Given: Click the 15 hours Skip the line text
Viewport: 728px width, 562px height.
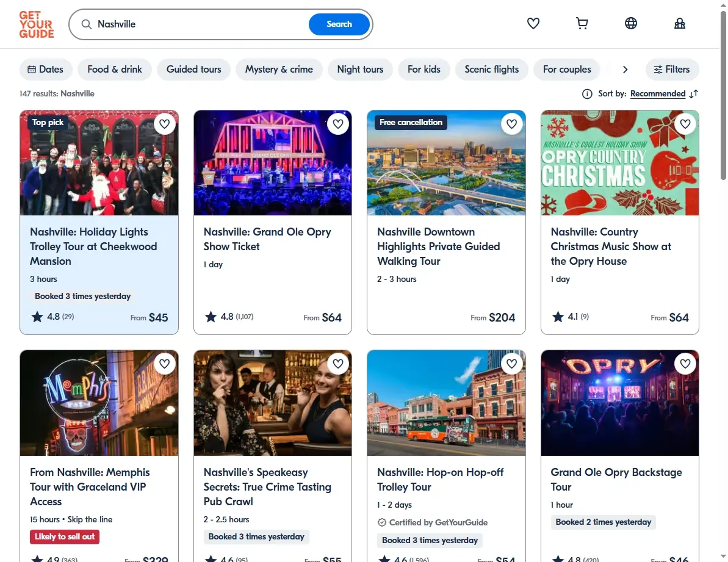Looking at the screenshot, I should coord(71,519).
